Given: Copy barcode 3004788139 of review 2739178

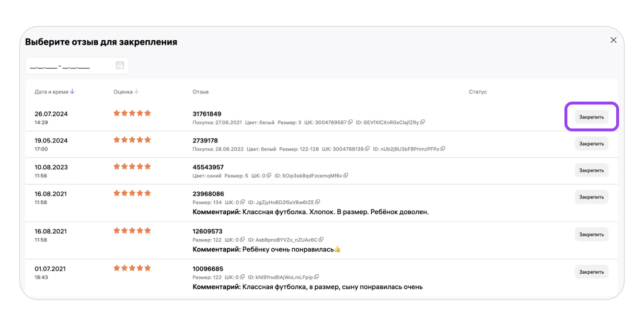Looking at the screenshot, I should (x=368, y=149).
